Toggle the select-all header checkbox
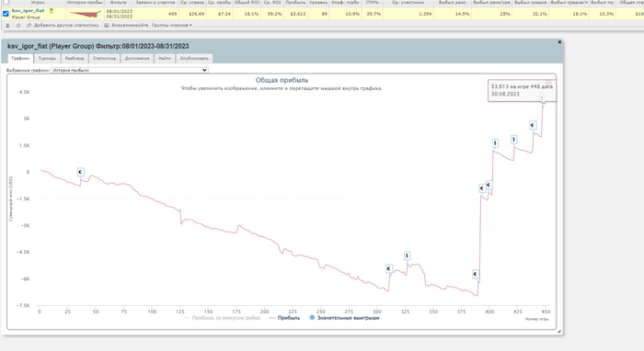644x351 pixels. click(6, 2)
